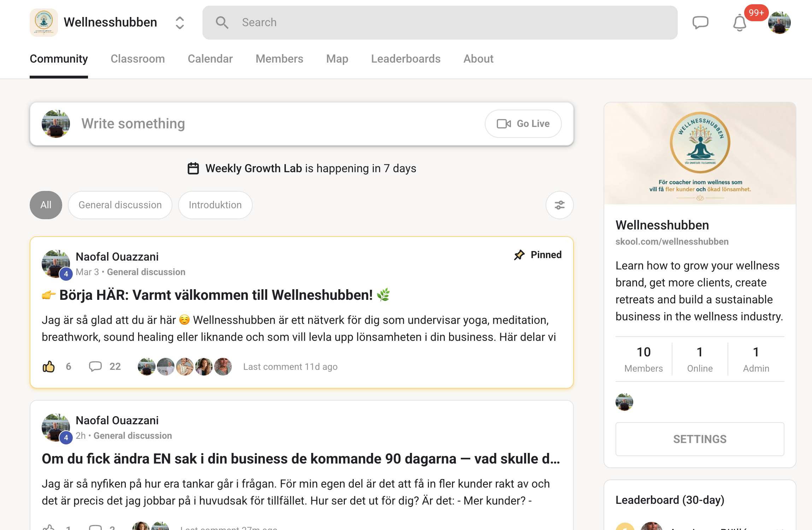
Task: Click the admin avatar in sidebar
Action: [x=624, y=402]
